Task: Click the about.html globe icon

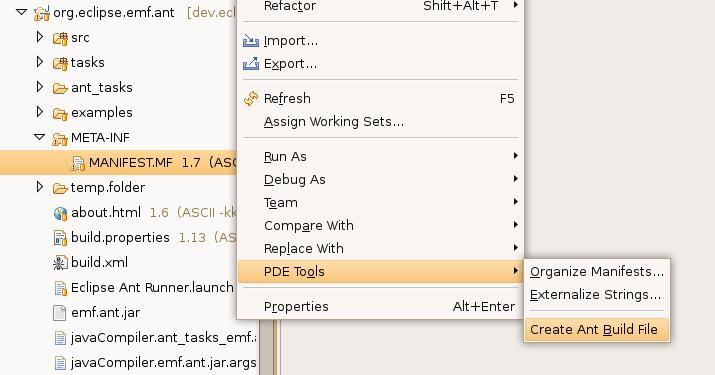Action: (x=60, y=213)
